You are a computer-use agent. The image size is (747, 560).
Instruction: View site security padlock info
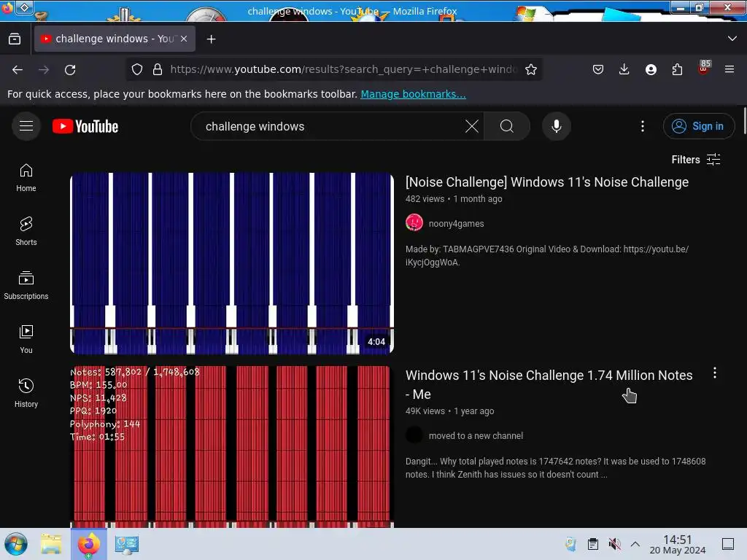point(158,69)
